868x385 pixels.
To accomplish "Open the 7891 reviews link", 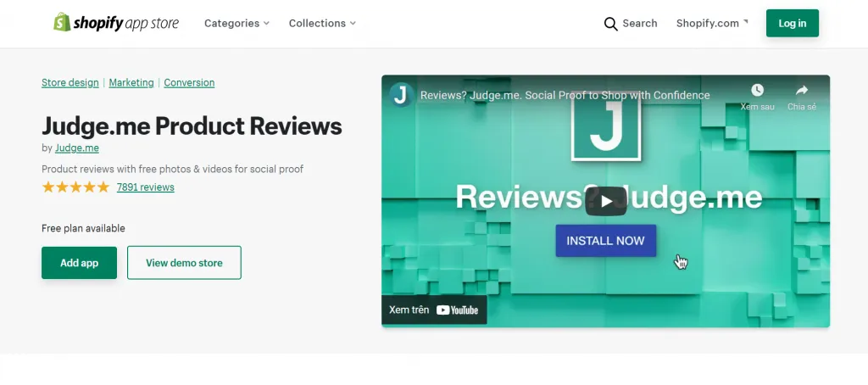I will [146, 187].
